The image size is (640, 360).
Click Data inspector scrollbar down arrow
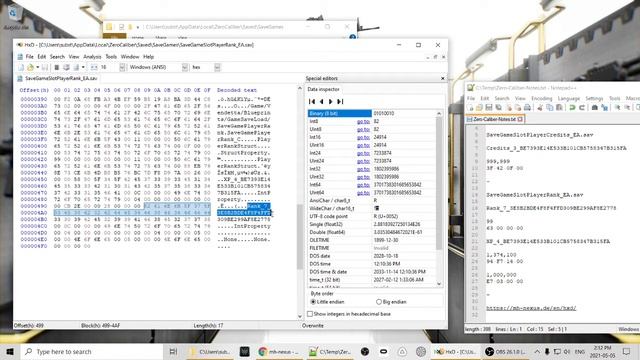(x=439, y=284)
